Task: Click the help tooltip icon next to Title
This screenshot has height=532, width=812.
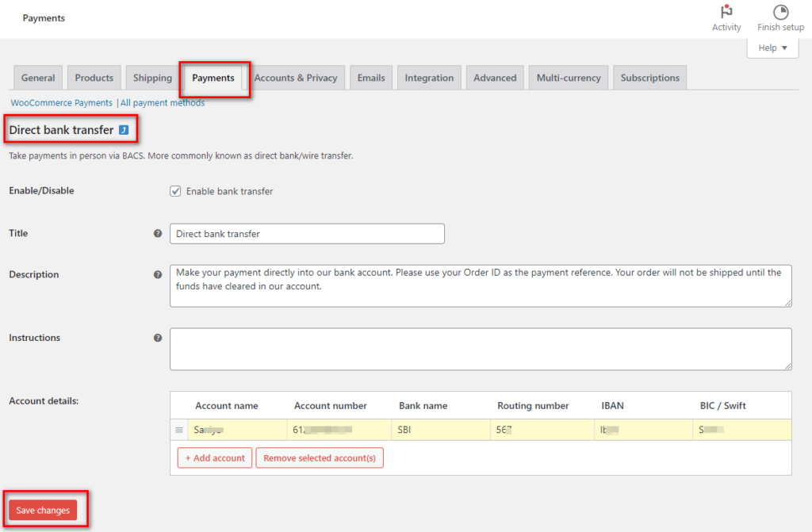Action: 158,234
